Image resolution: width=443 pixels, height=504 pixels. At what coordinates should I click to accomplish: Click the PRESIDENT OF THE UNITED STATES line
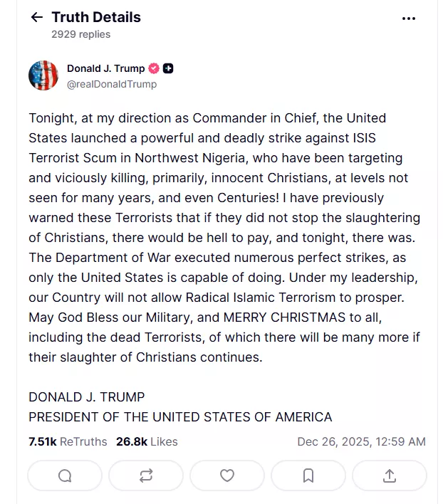tap(180, 417)
